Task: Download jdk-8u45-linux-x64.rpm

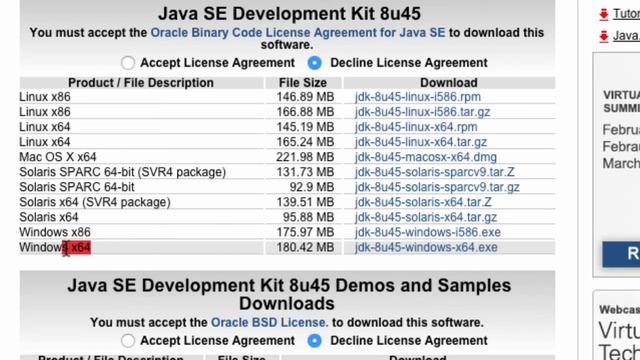Action: (416, 127)
